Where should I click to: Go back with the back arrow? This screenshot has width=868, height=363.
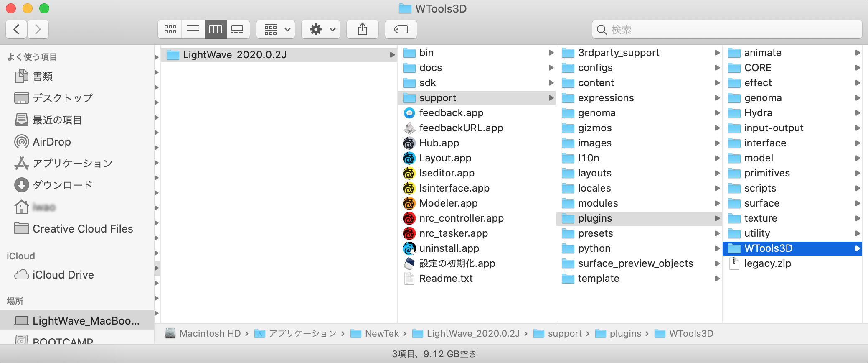click(x=17, y=29)
